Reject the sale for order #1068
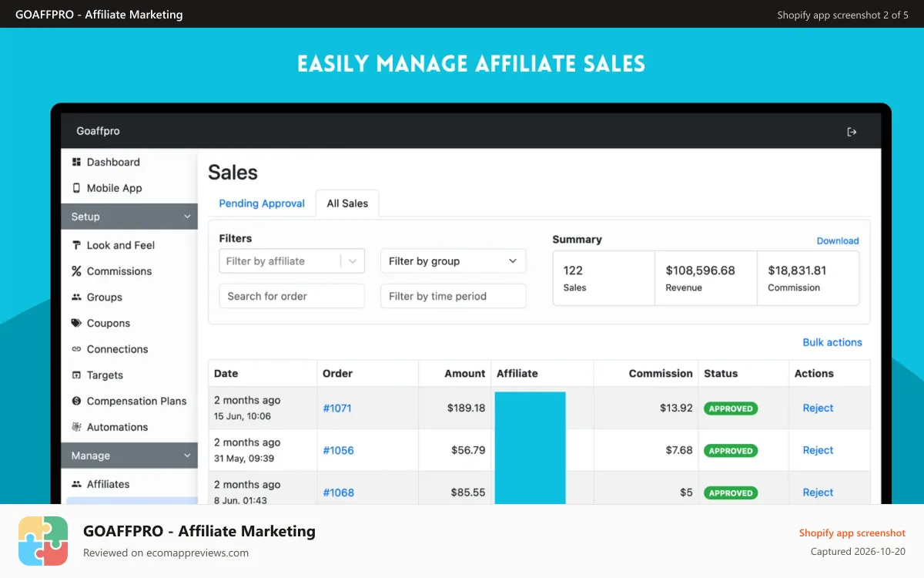This screenshot has height=578, width=924. tap(818, 492)
